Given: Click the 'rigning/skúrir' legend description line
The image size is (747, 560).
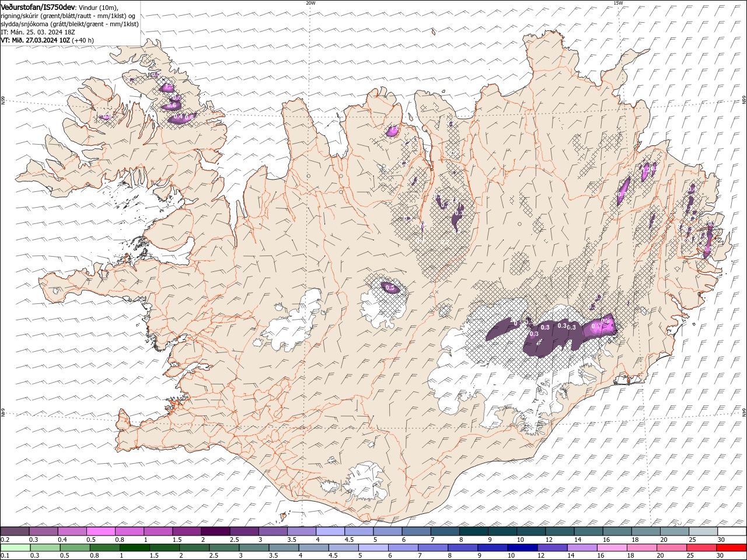Looking at the screenshot, I should pos(68,16).
